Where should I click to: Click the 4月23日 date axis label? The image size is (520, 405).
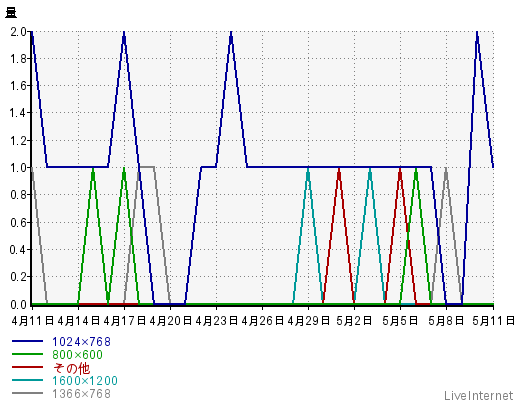[x=216, y=321]
